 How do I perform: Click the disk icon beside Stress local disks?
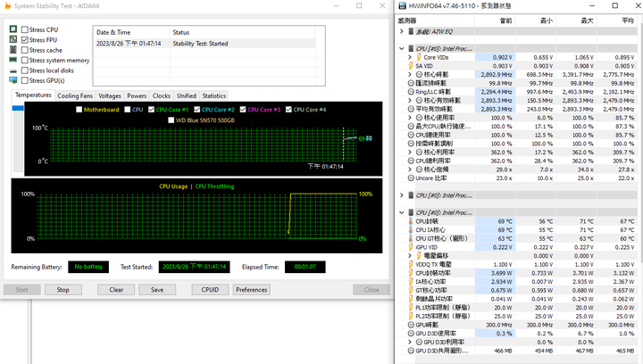click(13, 70)
